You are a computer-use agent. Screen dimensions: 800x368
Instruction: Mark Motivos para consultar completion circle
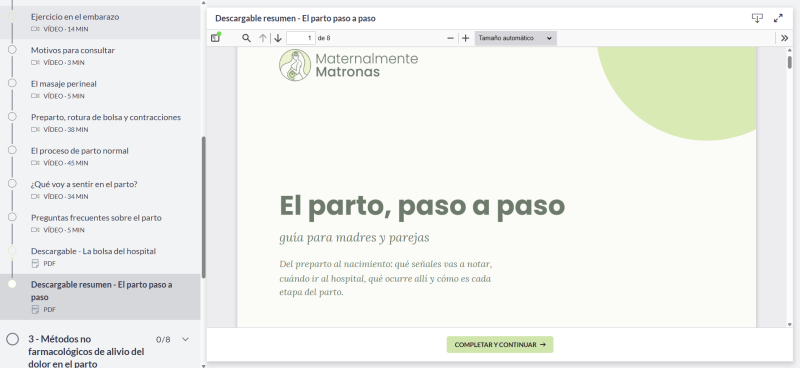pos(12,50)
